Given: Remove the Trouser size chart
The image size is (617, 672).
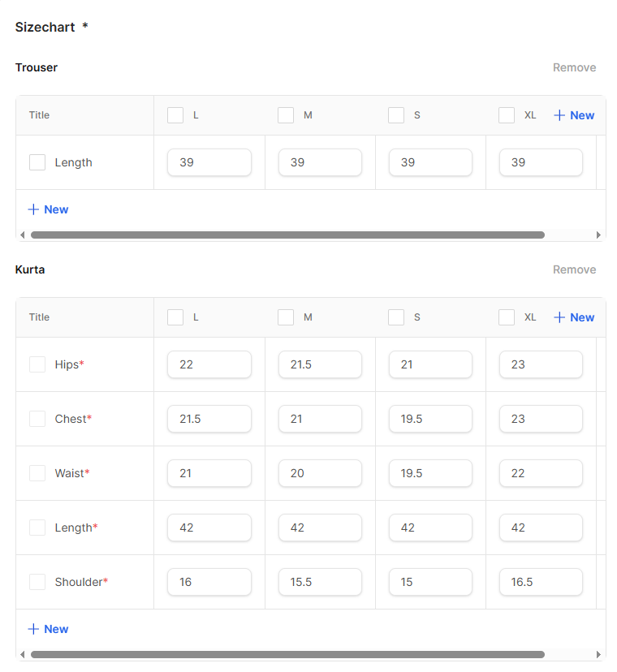Looking at the screenshot, I should pyautogui.click(x=574, y=67).
